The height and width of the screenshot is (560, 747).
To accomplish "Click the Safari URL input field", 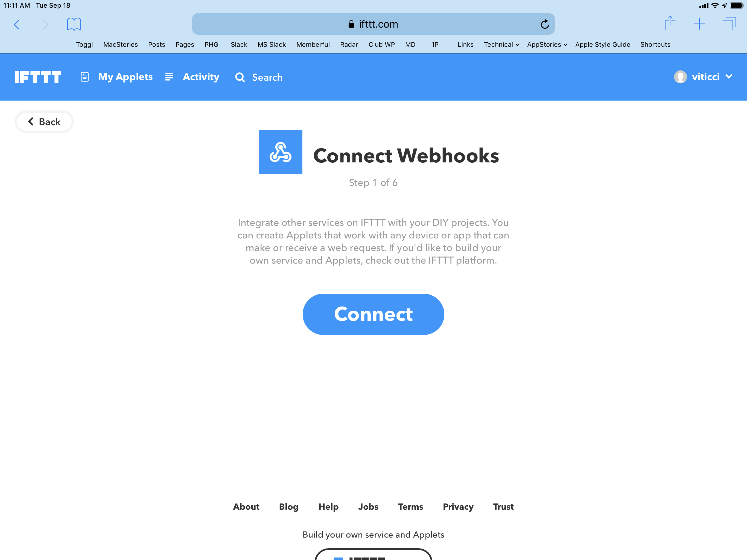I will coord(373,24).
